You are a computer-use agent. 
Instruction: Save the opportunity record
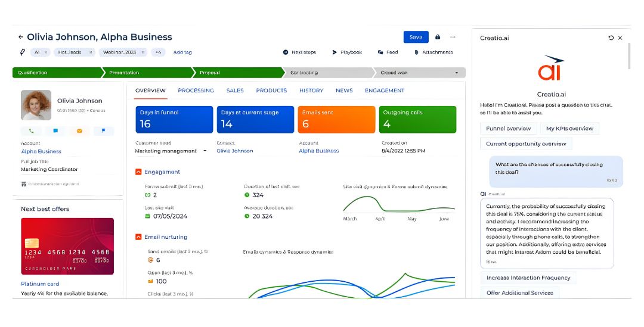tap(416, 37)
